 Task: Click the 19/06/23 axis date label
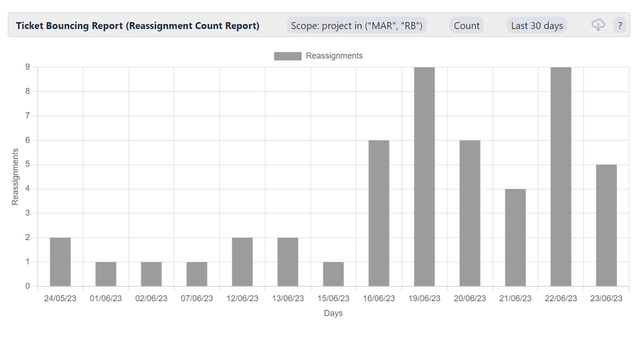(x=424, y=298)
